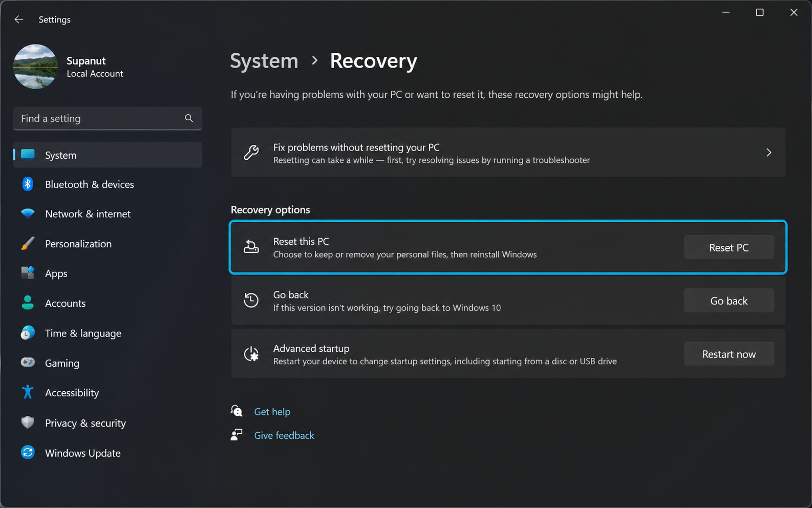Click the Recovery breadcrumb title
Screen dimensions: 812x508
(x=374, y=61)
